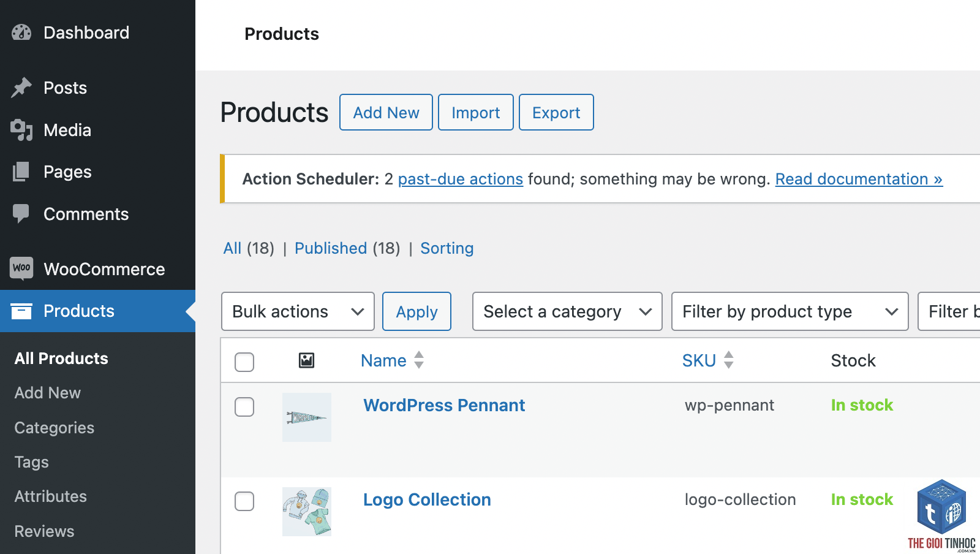Screen dimensions: 980x554
Task: Select All Products submenu item
Action: (61, 359)
